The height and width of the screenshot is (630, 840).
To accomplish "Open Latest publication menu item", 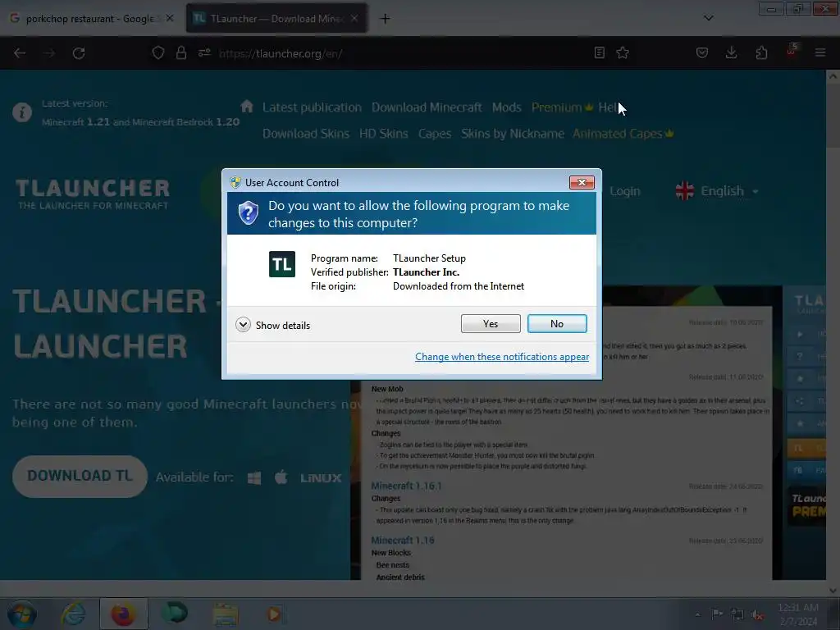I will tap(312, 107).
